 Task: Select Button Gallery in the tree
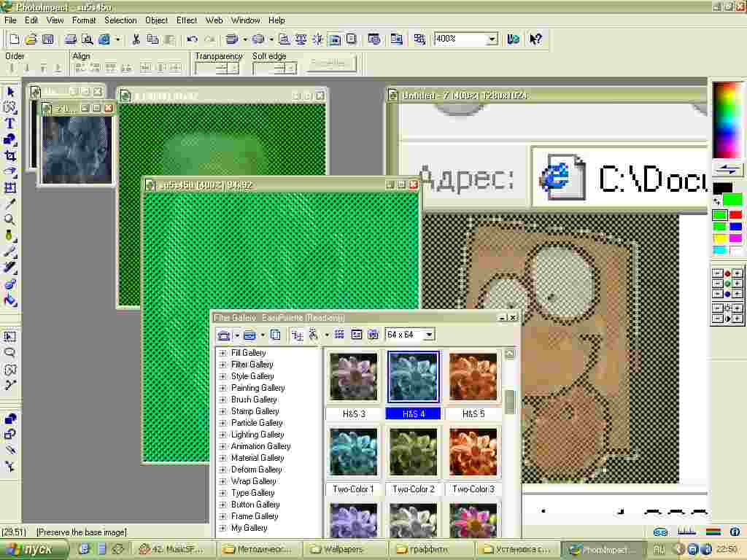click(x=255, y=505)
